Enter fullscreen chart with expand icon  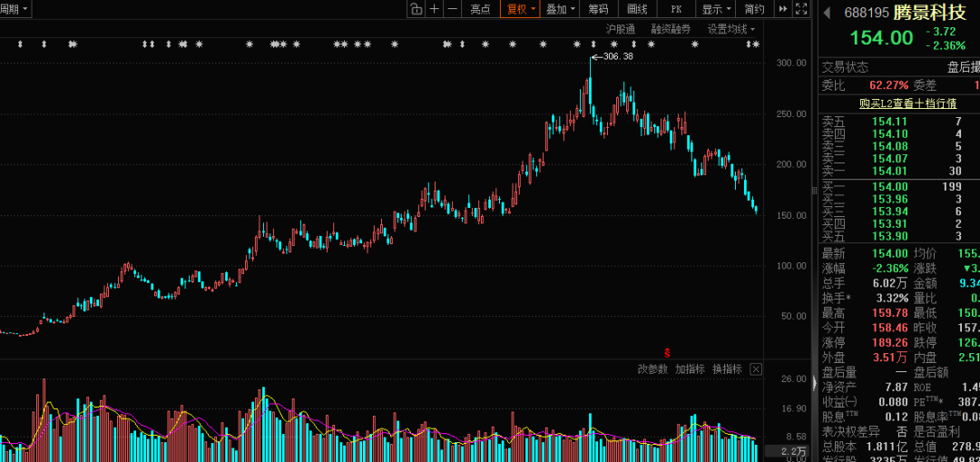[x=801, y=9]
